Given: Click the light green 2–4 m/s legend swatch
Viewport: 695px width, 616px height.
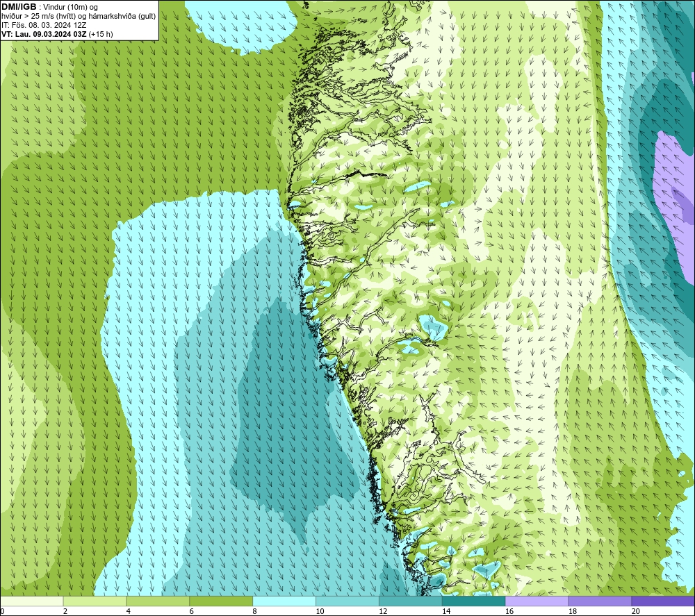Looking at the screenshot, I should pyautogui.click(x=95, y=601).
